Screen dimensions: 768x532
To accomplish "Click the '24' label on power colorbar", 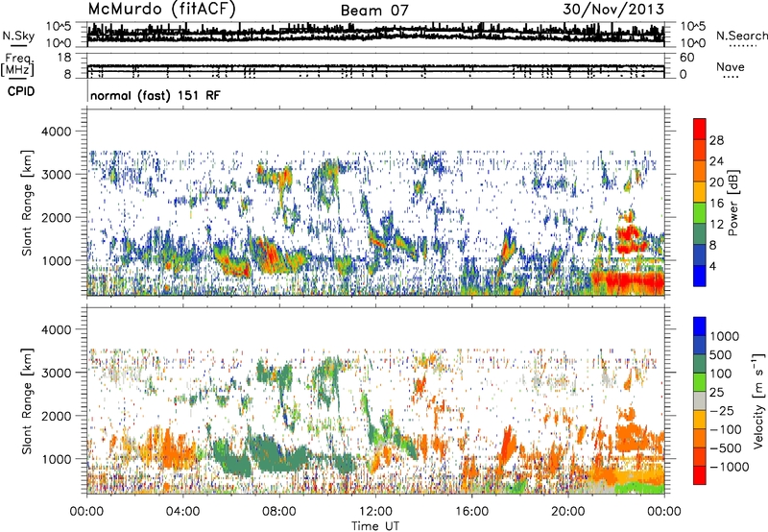I will [716, 161].
